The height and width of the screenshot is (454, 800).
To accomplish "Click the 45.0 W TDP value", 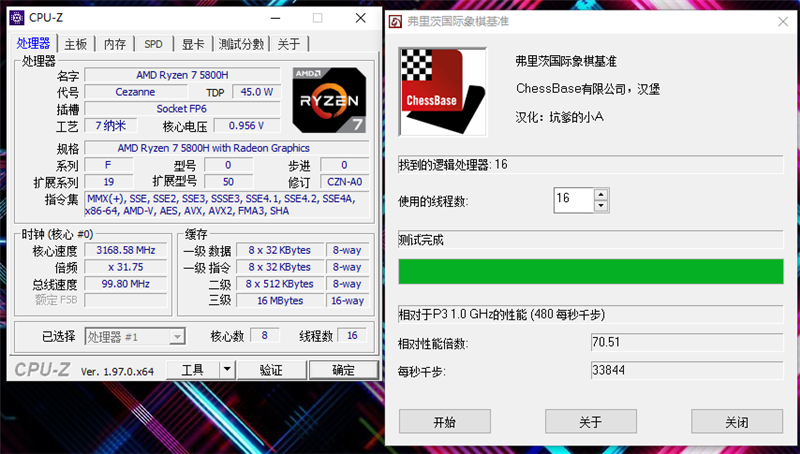I will click(x=257, y=92).
